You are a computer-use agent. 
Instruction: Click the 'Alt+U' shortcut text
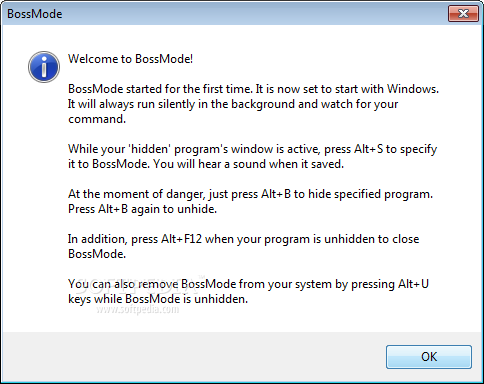(413, 284)
